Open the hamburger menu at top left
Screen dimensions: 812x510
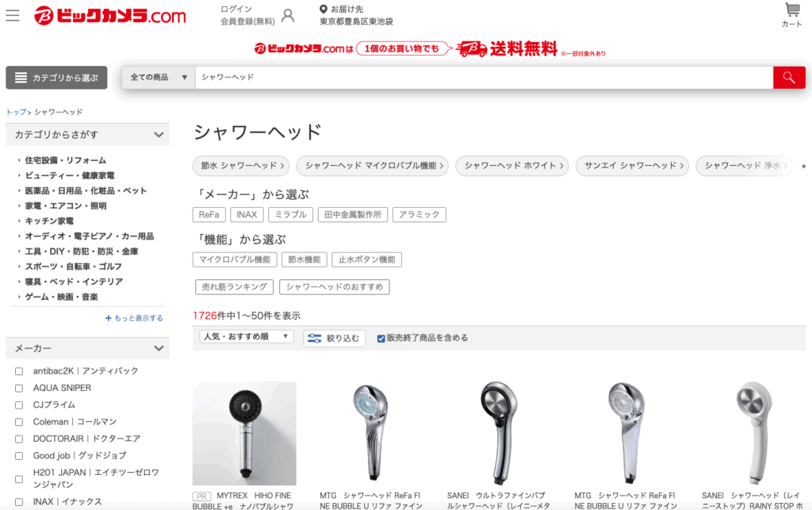[13, 16]
